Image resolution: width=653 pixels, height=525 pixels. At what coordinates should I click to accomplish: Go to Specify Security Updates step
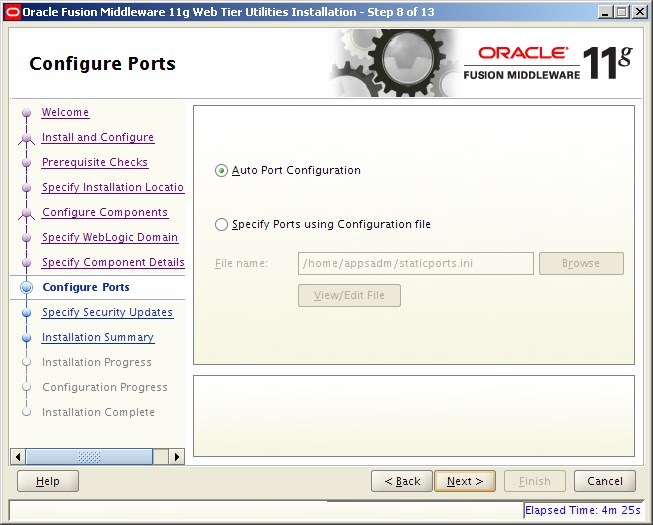(x=107, y=312)
